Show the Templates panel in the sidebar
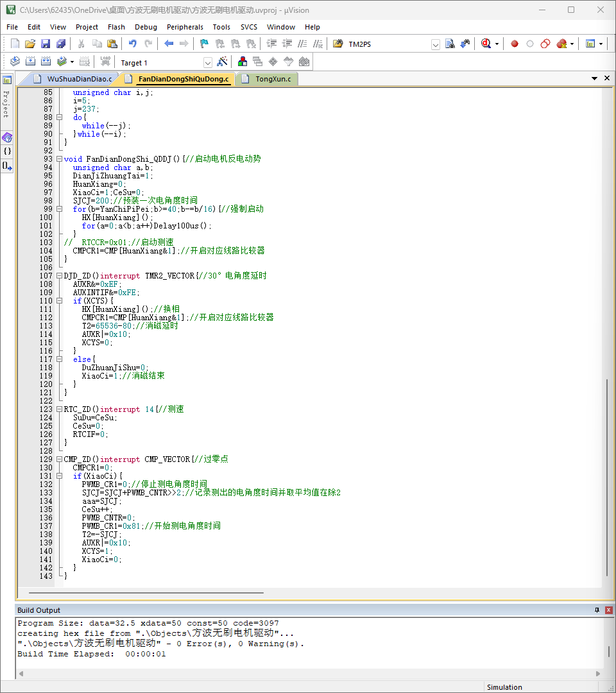Screen dimensions: 616x693 coord(7,166)
